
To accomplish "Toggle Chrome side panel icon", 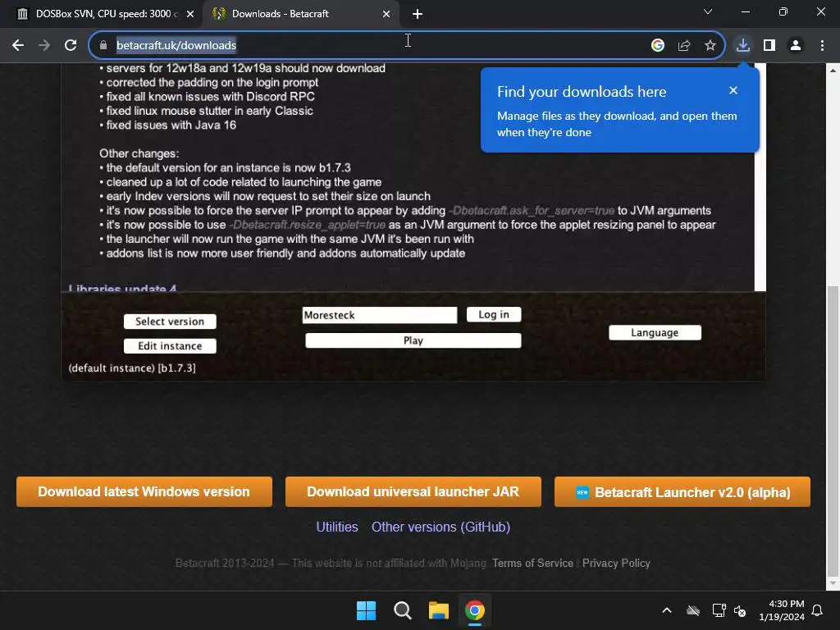I will click(x=769, y=46).
